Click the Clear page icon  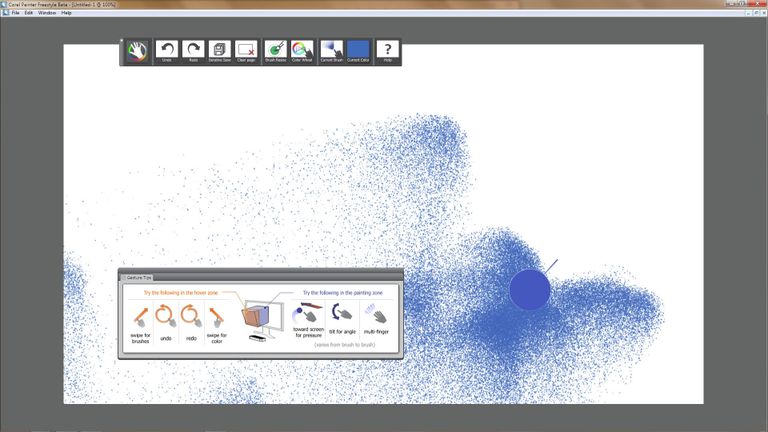coord(246,51)
